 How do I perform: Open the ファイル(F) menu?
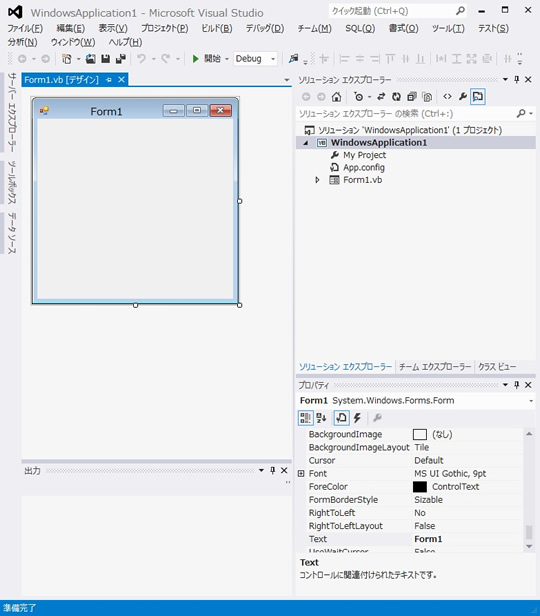click(x=25, y=28)
